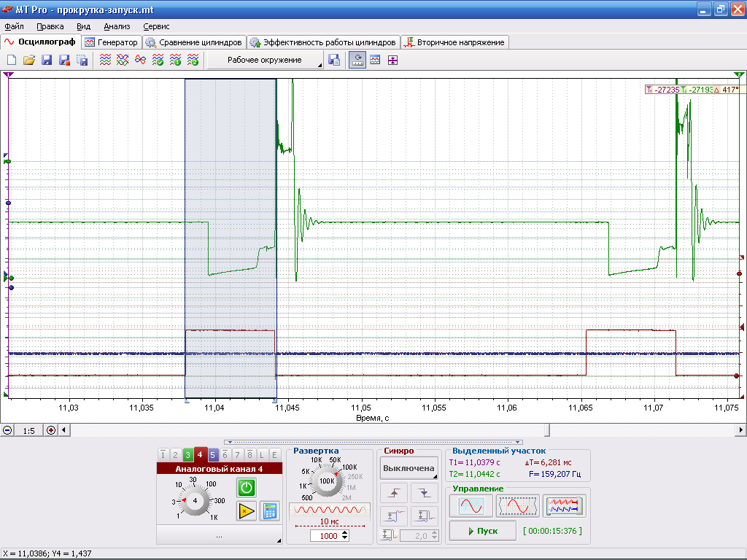This screenshot has height=560, width=747.
Task: Click the waveform icon with green number 2
Action: point(193,60)
